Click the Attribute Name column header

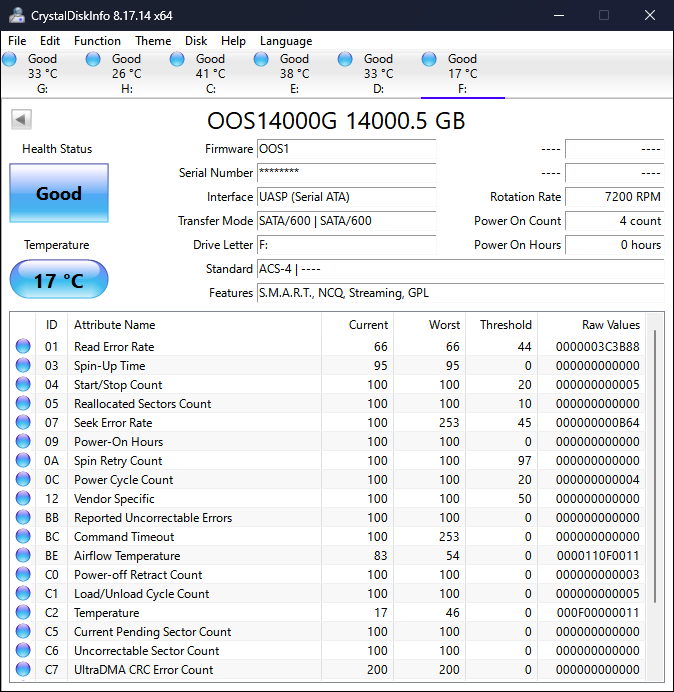tap(194, 325)
